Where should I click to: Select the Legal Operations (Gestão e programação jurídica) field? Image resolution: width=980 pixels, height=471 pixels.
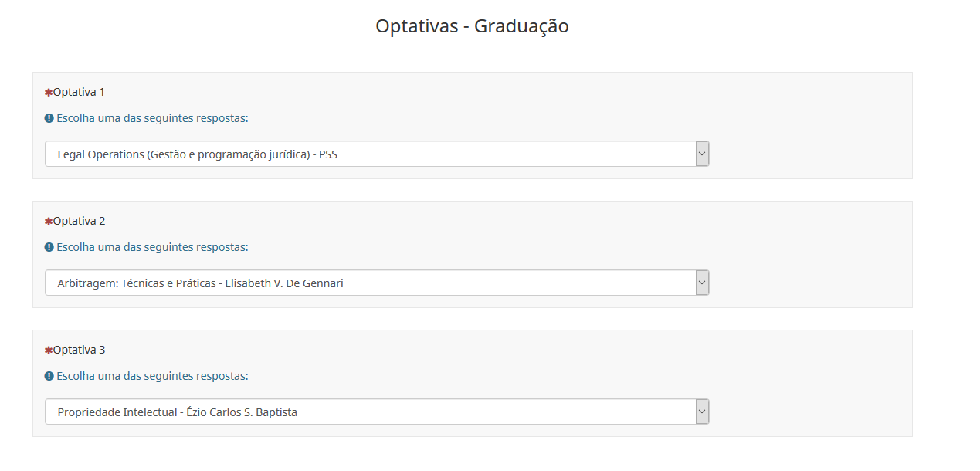pos(369,154)
